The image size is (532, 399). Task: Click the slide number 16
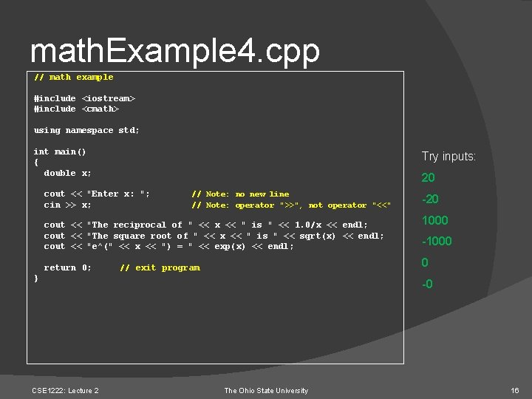(x=515, y=391)
